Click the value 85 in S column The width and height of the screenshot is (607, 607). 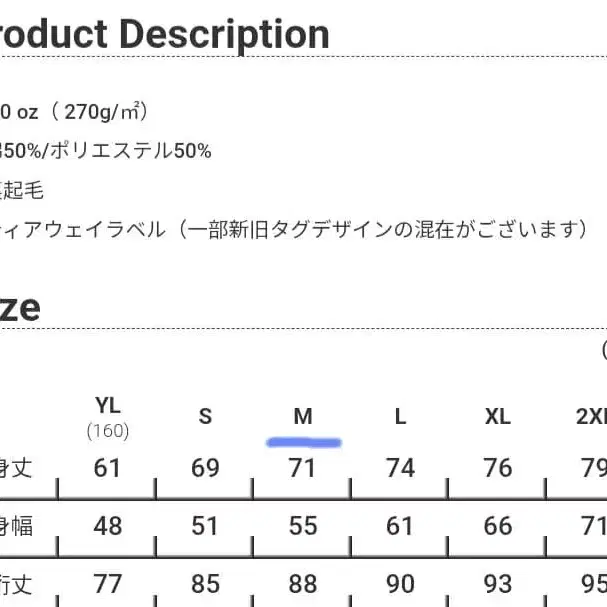point(205,584)
